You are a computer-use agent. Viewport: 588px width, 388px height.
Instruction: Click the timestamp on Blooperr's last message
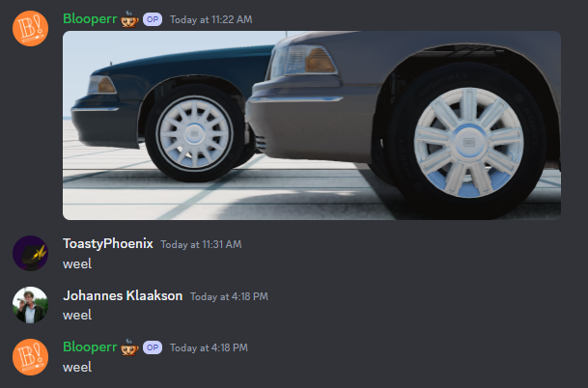click(x=209, y=347)
